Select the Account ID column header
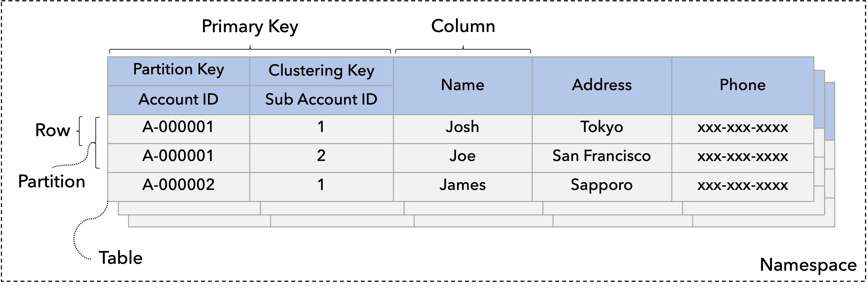Image resolution: width=868 pixels, height=288 pixels. [179, 100]
